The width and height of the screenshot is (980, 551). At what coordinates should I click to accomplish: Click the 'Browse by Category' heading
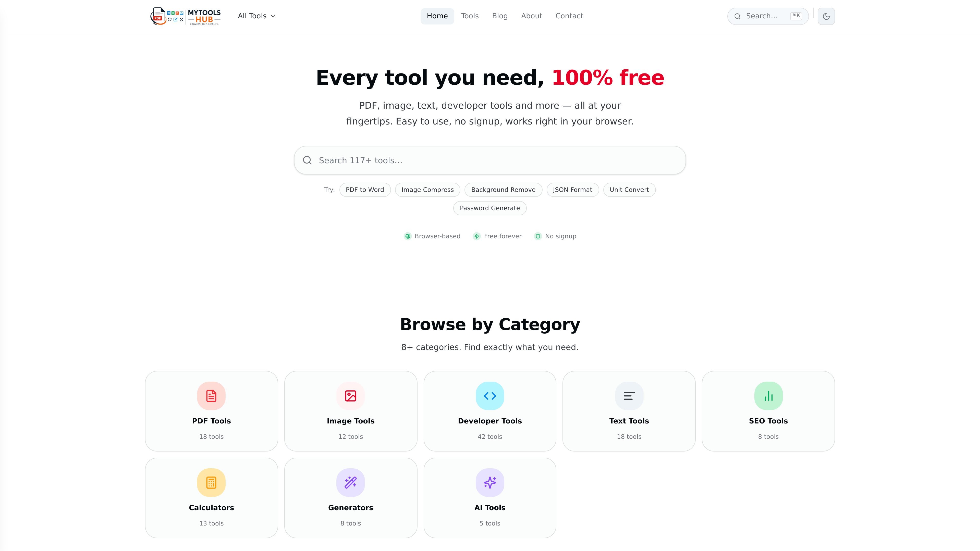pos(490,324)
